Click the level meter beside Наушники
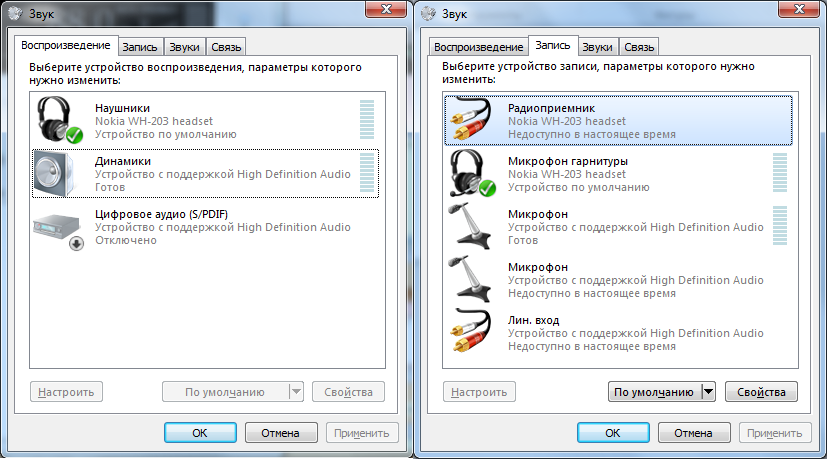The width and height of the screenshot is (827, 459). [x=366, y=120]
